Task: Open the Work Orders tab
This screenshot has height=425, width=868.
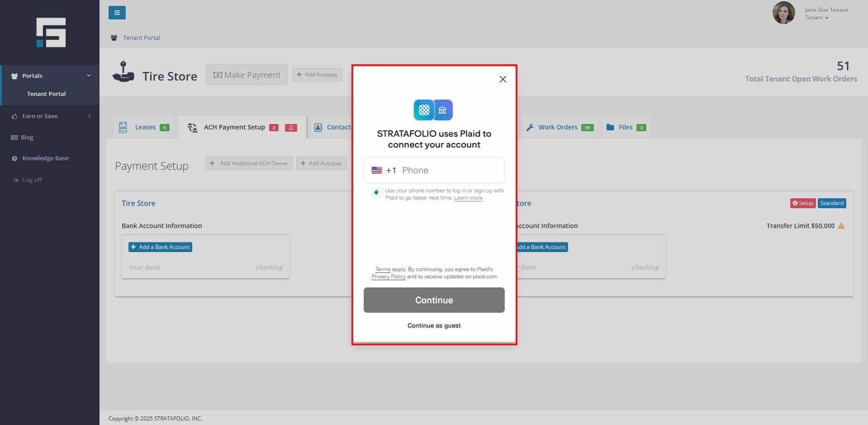Action: click(560, 127)
